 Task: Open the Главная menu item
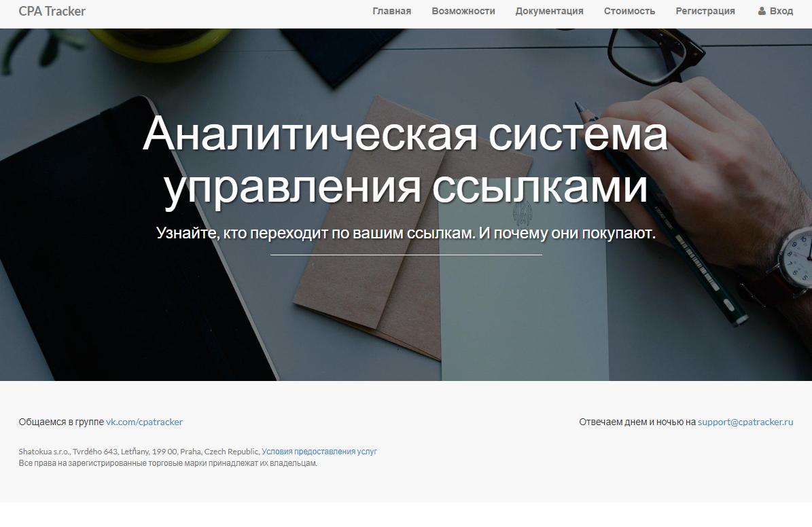pos(391,11)
